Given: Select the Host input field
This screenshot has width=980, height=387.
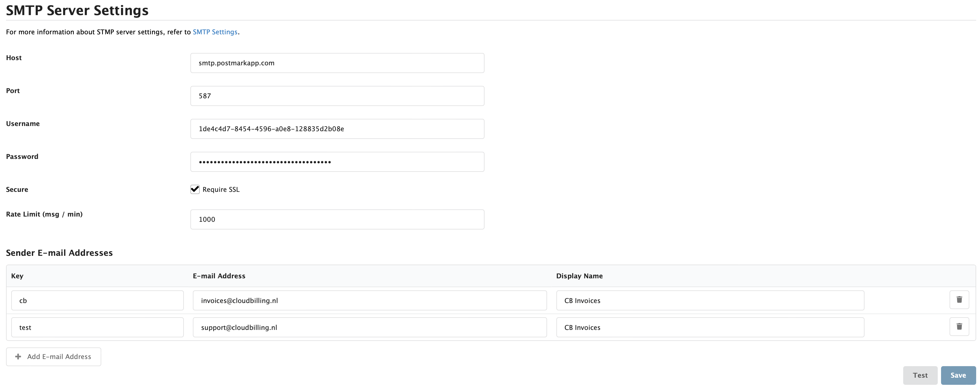Looking at the screenshot, I should 337,63.
